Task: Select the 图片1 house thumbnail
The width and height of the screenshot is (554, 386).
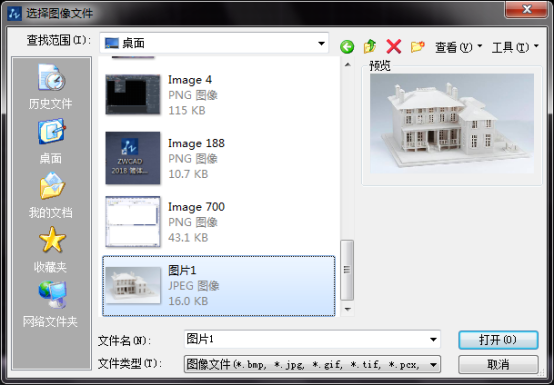Action: point(132,285)
